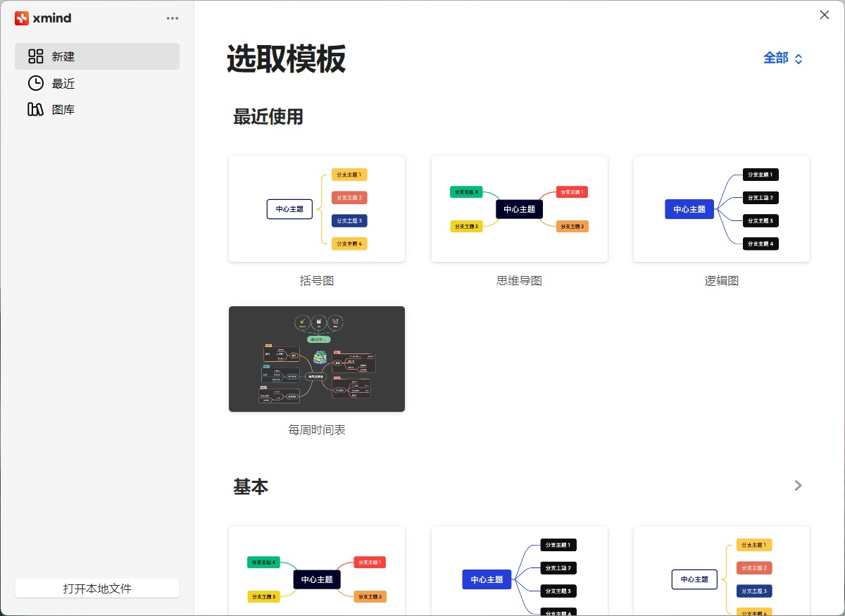The image size is (845, 616).
Task: Select the 括号图 template thumbnail
Action: point(316,208)
